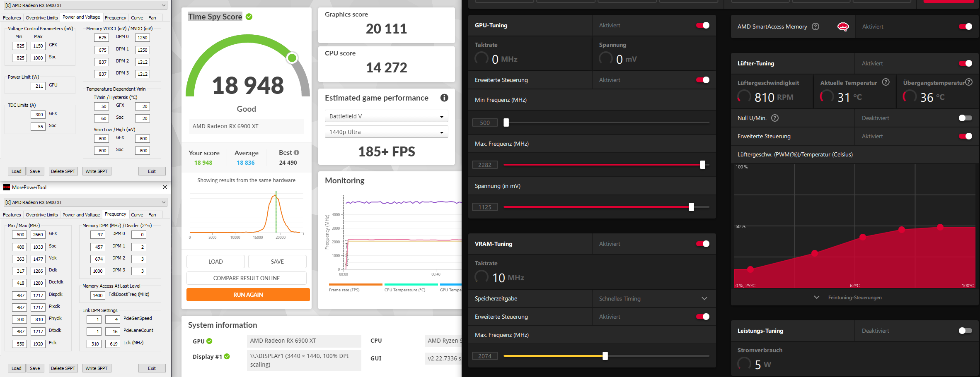The height and width of the screenshot is (377, 980).
Task: Click the CPU score value 14 272
Action: [x=386, y=67]
